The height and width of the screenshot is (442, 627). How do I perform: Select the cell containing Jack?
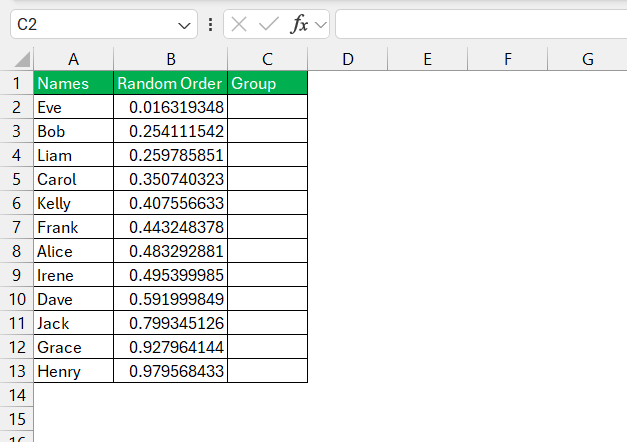[74, 323]
